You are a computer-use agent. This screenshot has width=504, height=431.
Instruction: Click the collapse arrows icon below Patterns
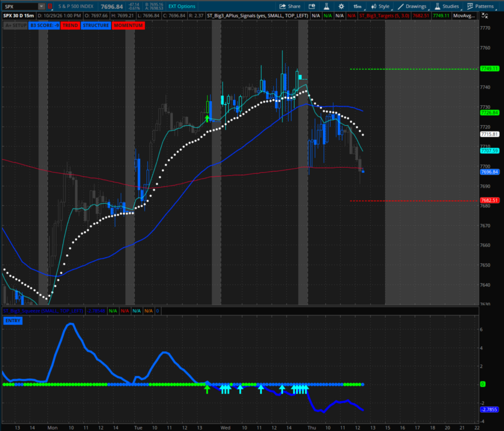coord(485,16)
